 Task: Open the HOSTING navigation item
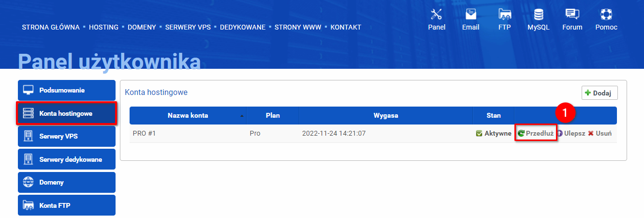pyautogui.click(x=103, y=27)
